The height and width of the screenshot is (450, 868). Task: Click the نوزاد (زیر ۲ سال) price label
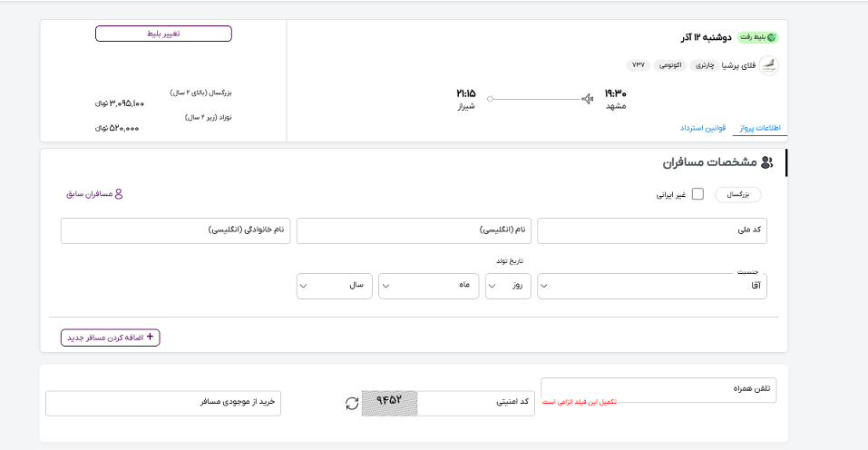coord(208,117)
